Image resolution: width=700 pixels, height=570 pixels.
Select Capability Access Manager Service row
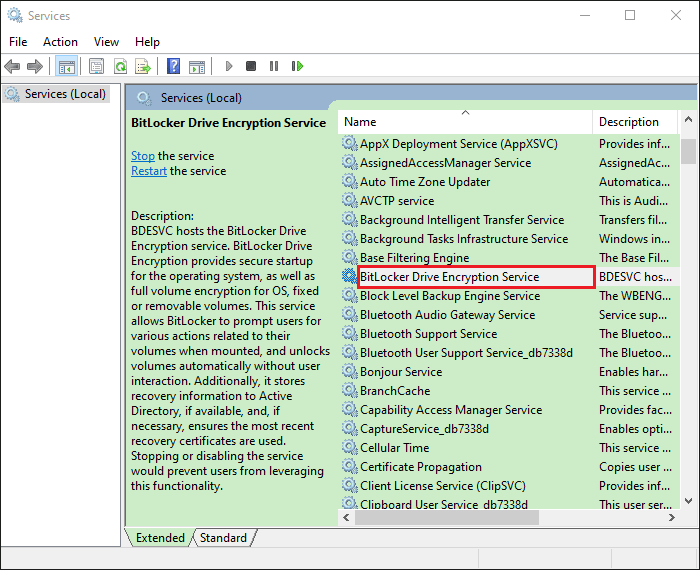coord(509,410)
